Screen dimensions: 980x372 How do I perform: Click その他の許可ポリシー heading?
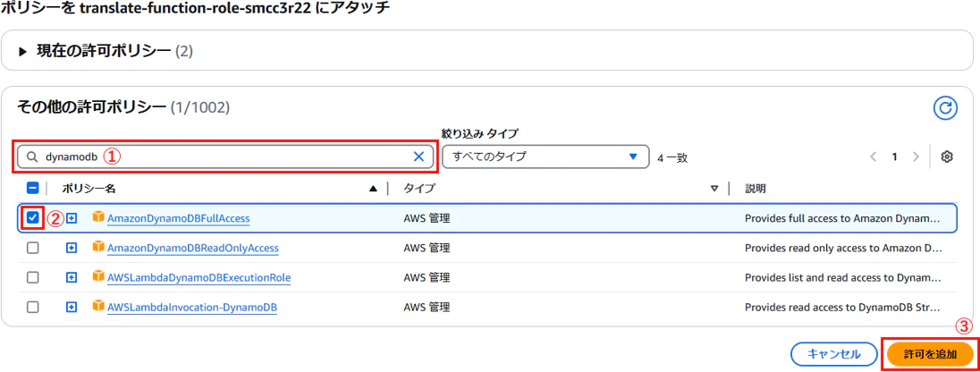click(x=90, y=107)
